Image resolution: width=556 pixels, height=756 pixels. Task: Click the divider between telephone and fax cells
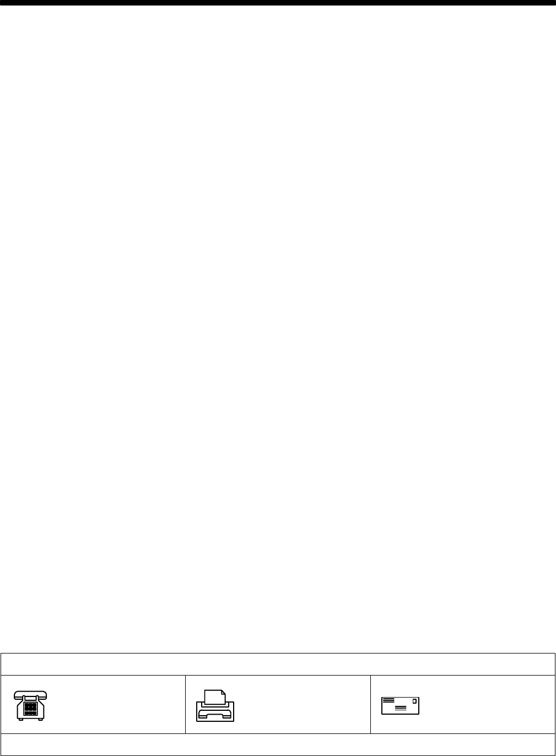pyautogui.click(x=185, y=705)
